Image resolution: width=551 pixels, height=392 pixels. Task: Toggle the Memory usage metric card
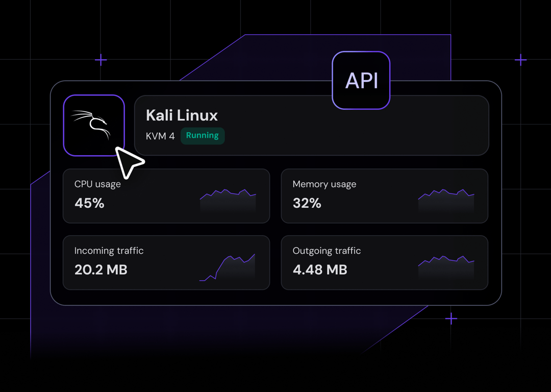click(x=384, y=195)
